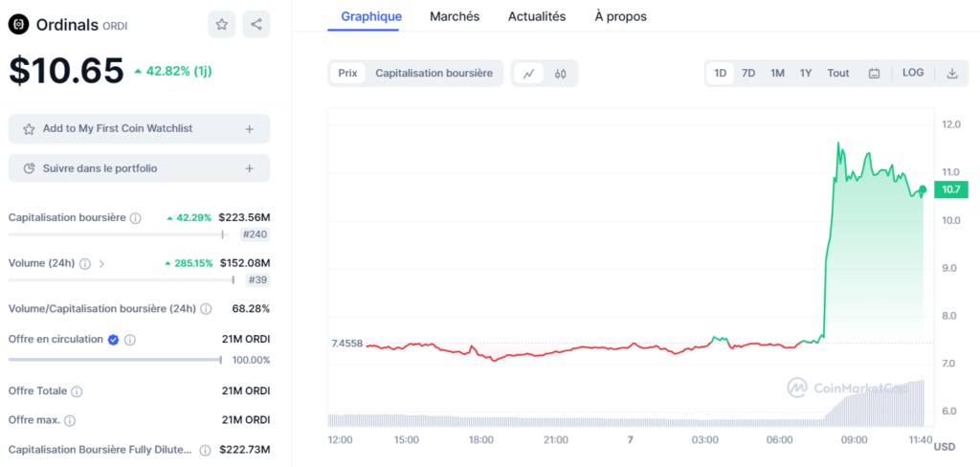
Task: Click the $222.73M fully diluted value
Action: tap(244, 450)
